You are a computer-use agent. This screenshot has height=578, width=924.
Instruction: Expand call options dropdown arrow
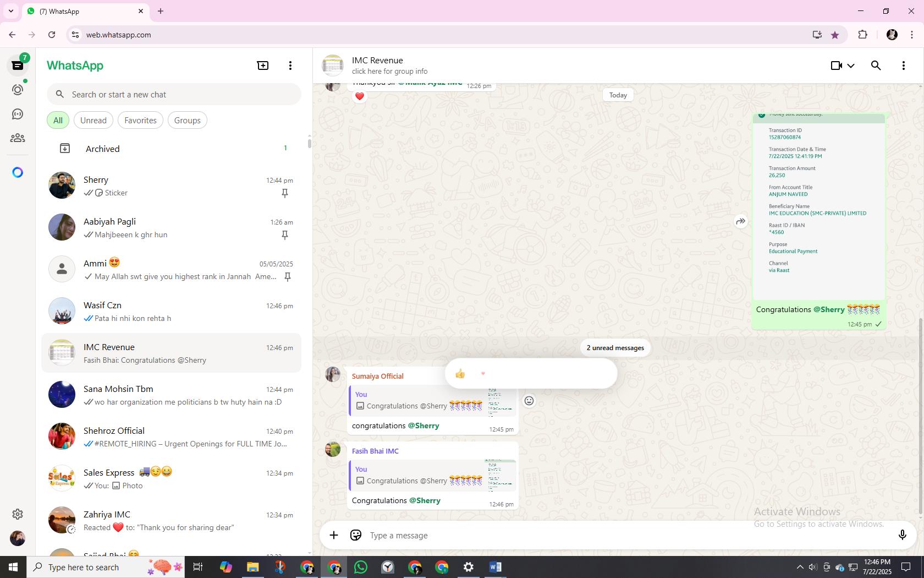[851, 66]
